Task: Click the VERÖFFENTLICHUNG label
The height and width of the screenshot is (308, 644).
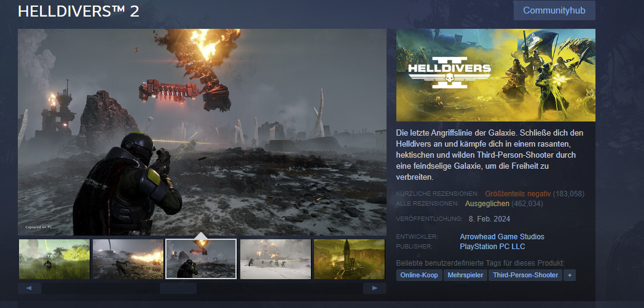Action: click(x=429, y=219)
